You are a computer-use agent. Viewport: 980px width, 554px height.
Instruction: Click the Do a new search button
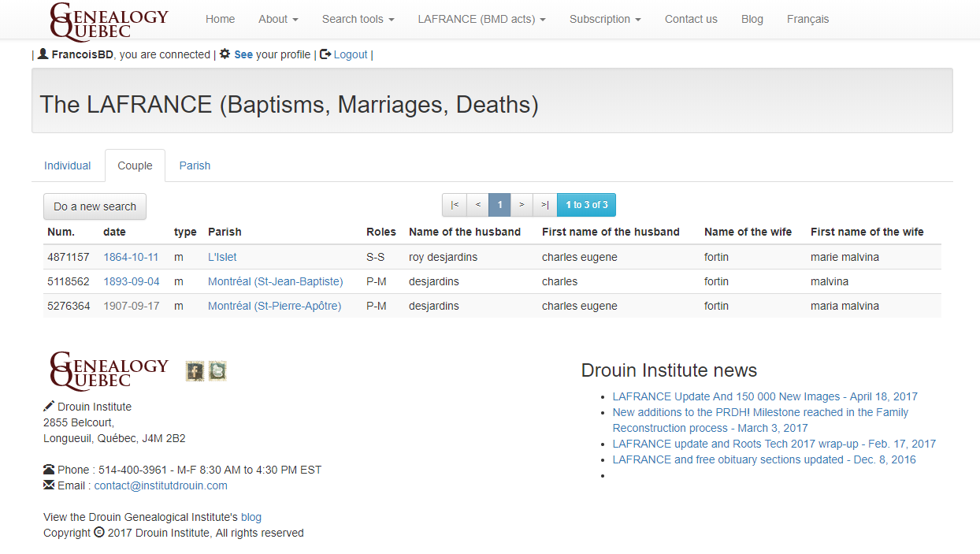(95, 206)
